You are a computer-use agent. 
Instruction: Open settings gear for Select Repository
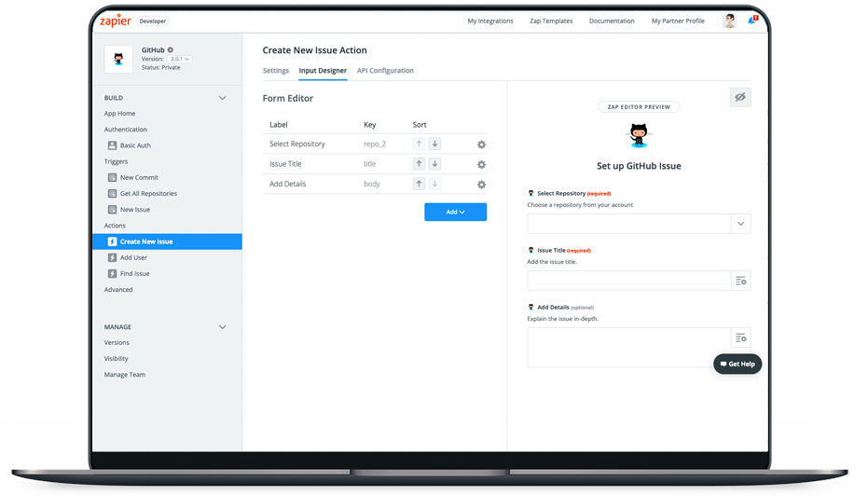(482, 145)
